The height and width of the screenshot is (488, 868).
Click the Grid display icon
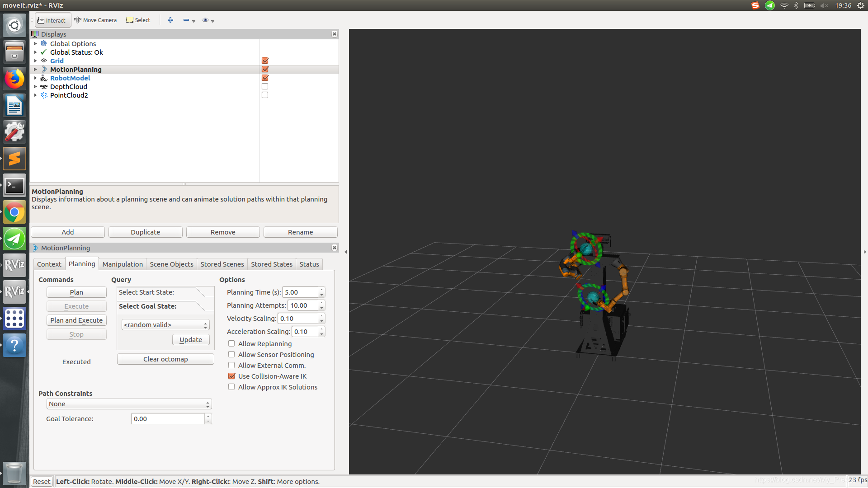tap(45, 60)
